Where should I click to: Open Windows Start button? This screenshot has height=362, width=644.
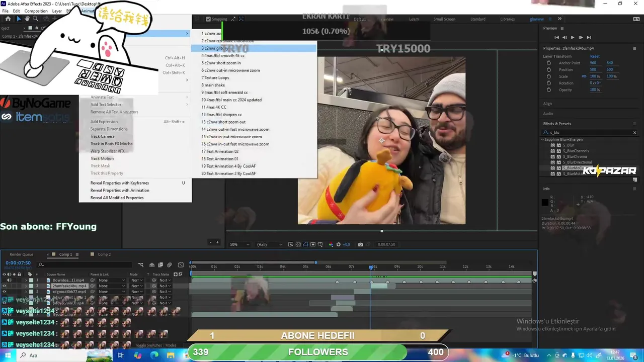(x=8, y=355)
